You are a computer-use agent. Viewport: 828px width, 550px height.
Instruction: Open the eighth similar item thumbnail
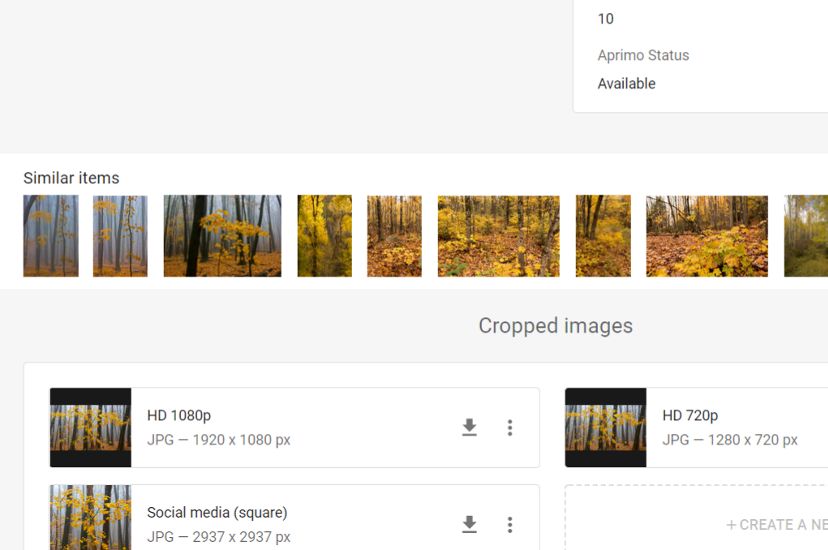tap(707, 236)
